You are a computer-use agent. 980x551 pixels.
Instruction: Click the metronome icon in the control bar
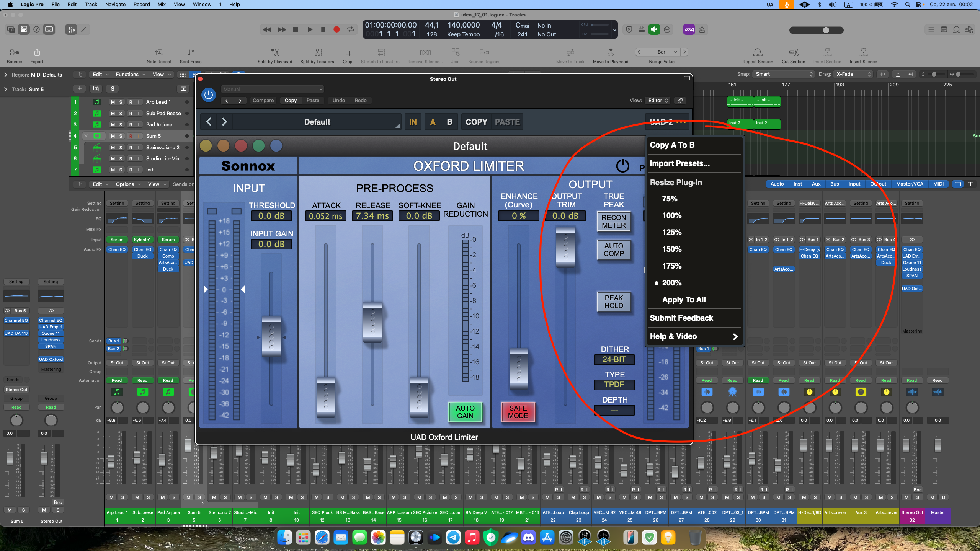tap(702, 29)
